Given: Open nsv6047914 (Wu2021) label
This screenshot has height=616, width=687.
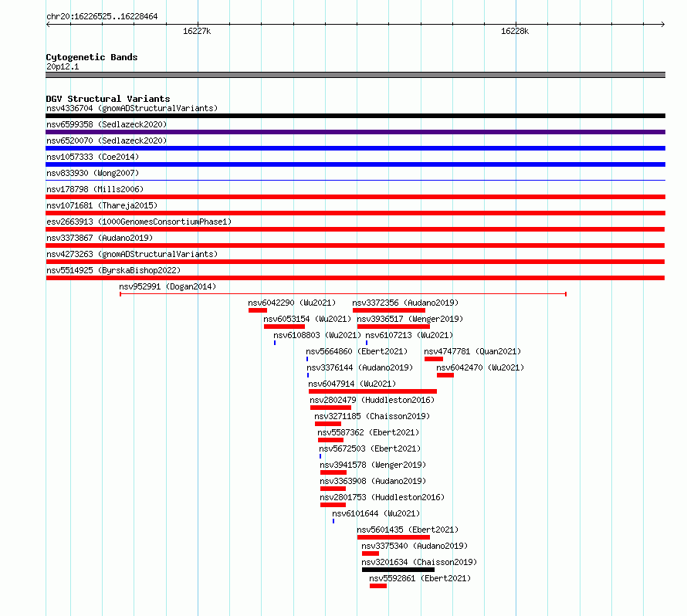Looking at the screenshot, I should pyautogui.click(x=352, y=384).
